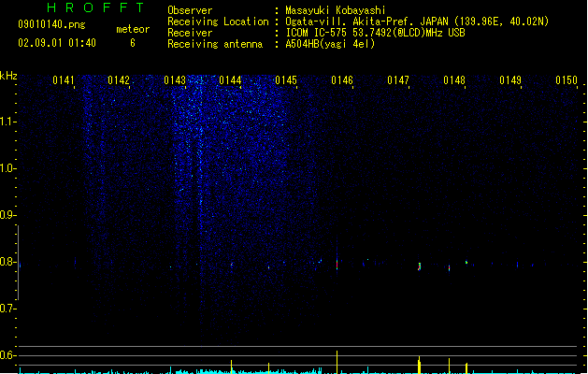Click the meteor label
Screen dimensions: 588x374
tap(133, 29)
